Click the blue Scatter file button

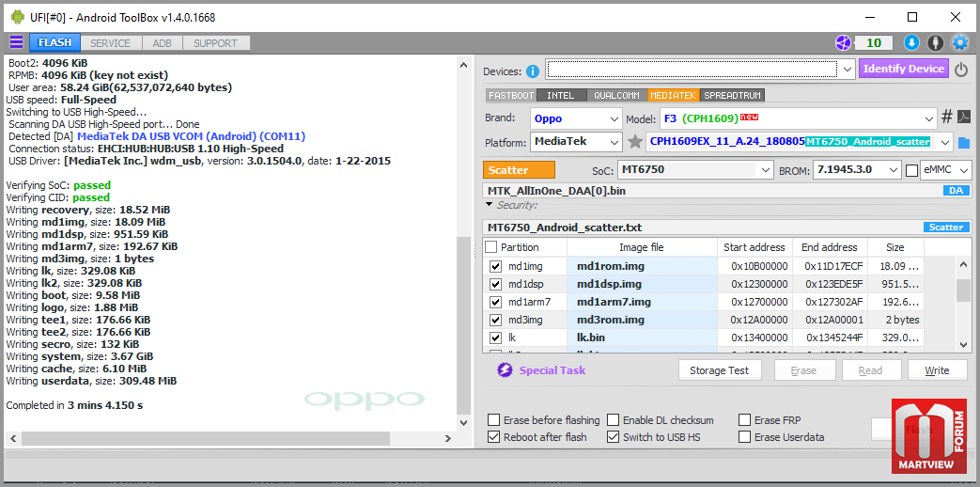tap(946, 228)
